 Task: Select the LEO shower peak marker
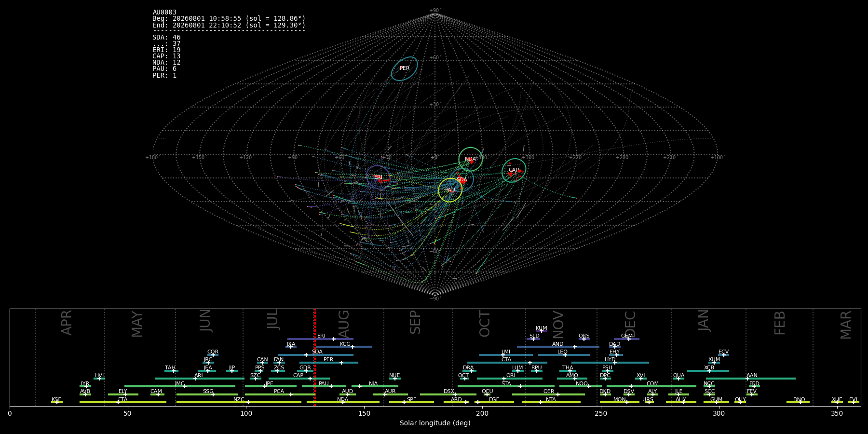point(565,355)
